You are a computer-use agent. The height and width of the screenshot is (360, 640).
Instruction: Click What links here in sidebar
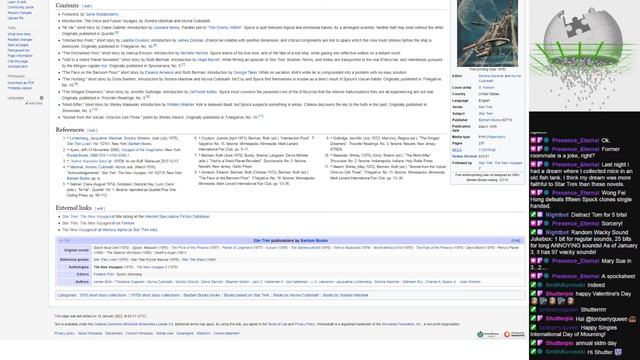click(19, 34)
